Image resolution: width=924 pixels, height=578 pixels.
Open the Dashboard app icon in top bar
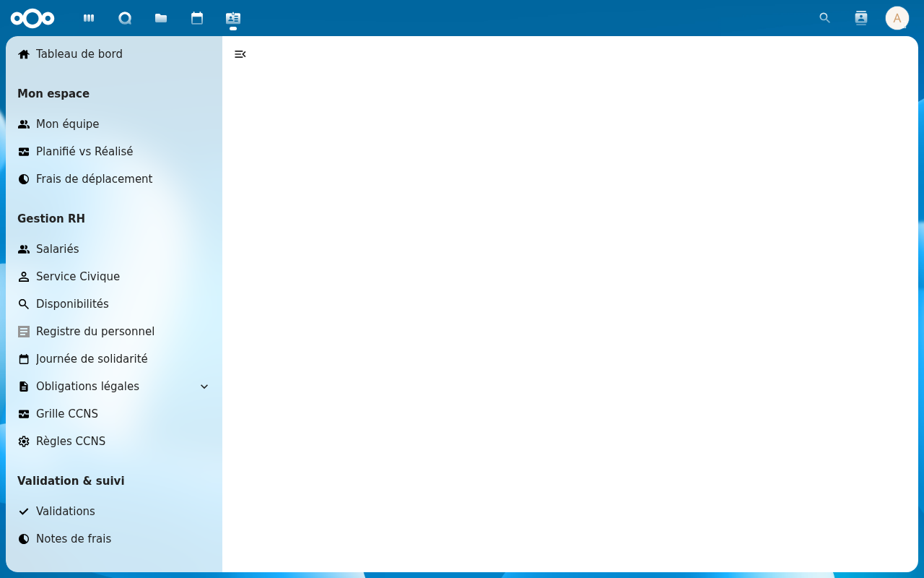click(x=89, y=18)
